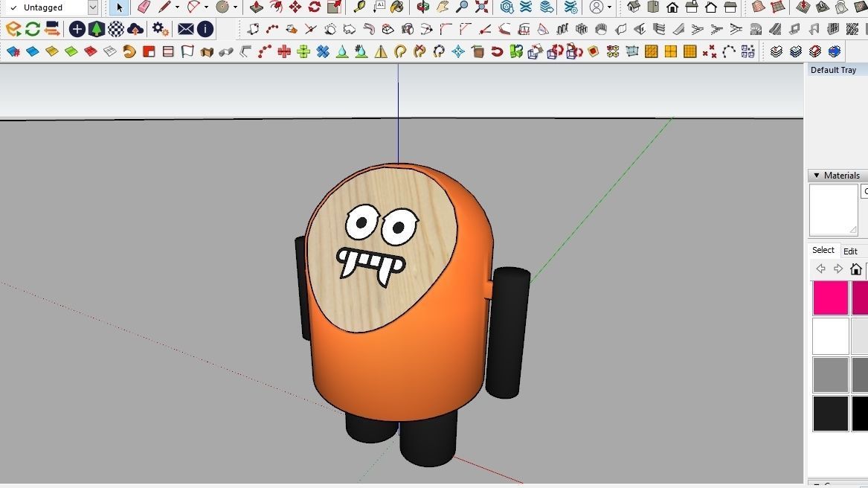868x488 pixels.
Task: Open the Pencil tool dropdown arrow
Action: 177,7
